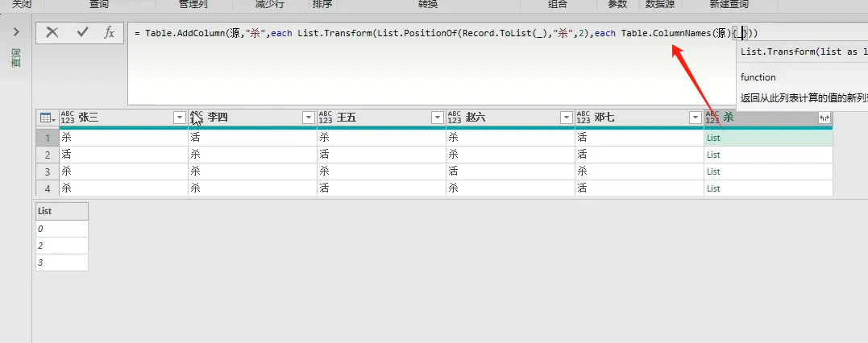Open the List link in row 2
The image size is (868, 343).
(713, 155)
